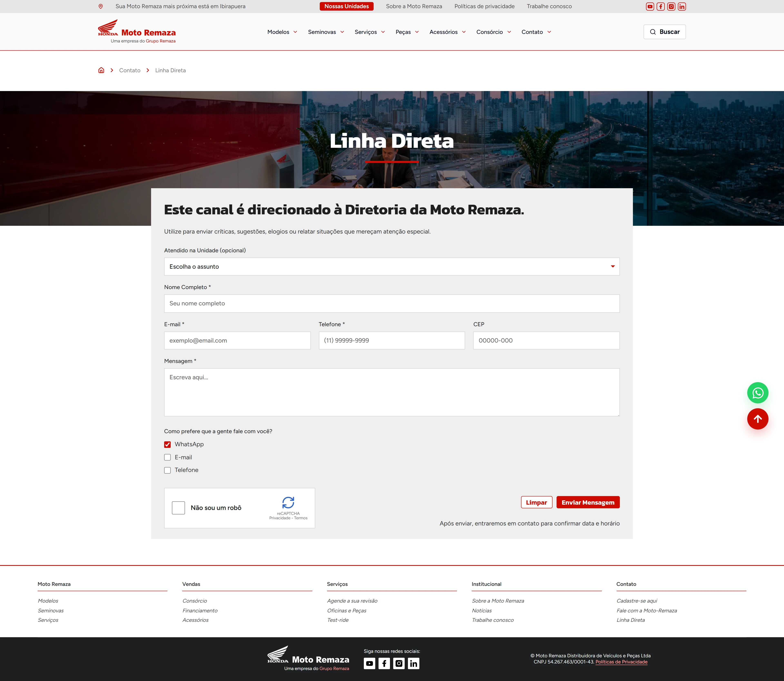The height and width of the screenshot is (681, 784).
Task: Check the E-mail contact preference
Action: [167, 457]
